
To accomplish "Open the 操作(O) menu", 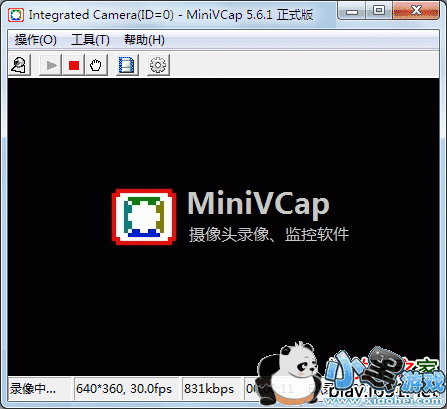I will click(x=36, y=40).
